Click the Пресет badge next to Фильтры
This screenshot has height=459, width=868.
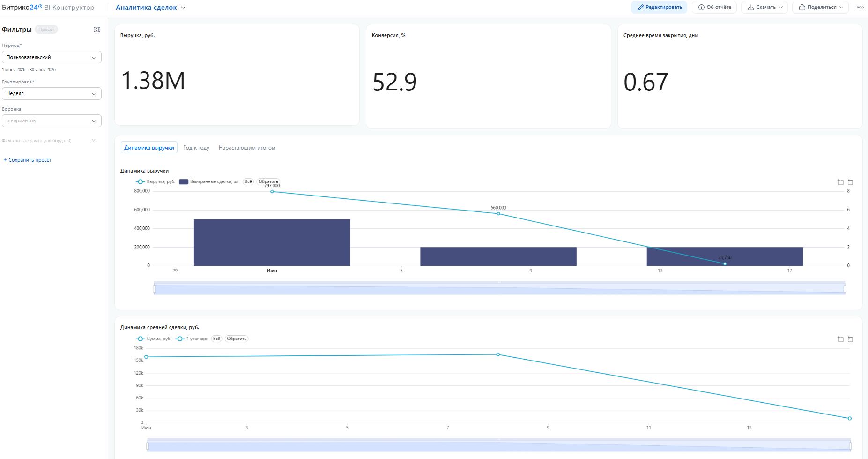[x=46, y=30]
